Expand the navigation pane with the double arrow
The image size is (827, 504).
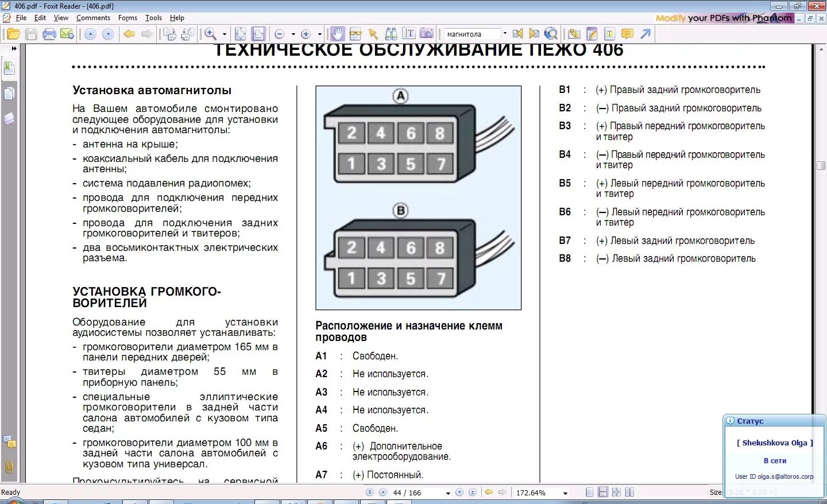[14, 49]
